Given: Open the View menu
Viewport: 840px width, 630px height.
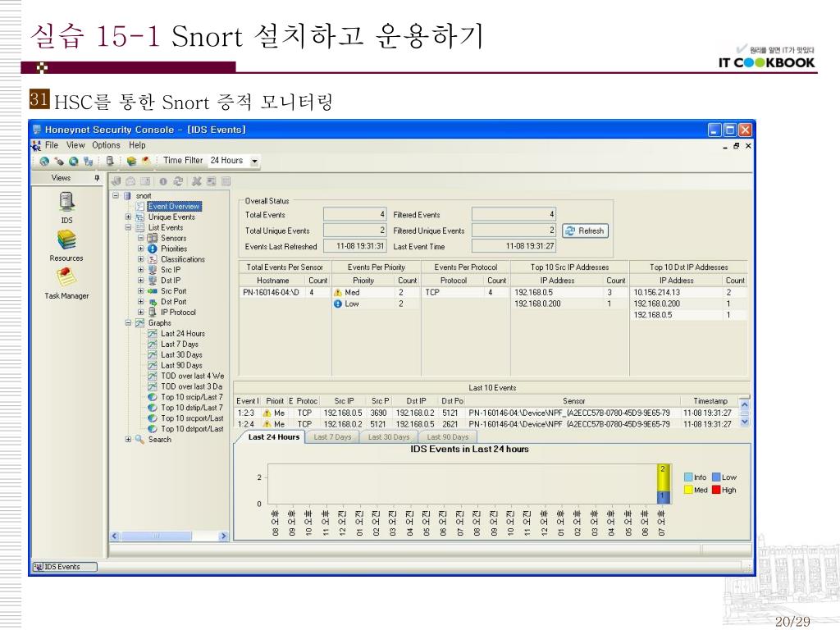Looking at the screenshot, I should tap(75, 145).
